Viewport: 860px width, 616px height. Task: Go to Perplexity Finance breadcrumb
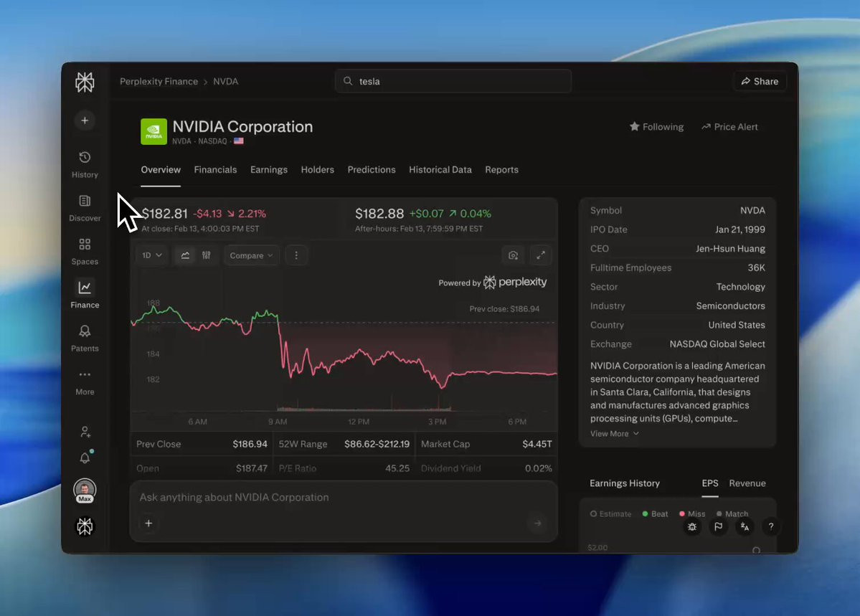pyautogui.click(x=159, y=81)
